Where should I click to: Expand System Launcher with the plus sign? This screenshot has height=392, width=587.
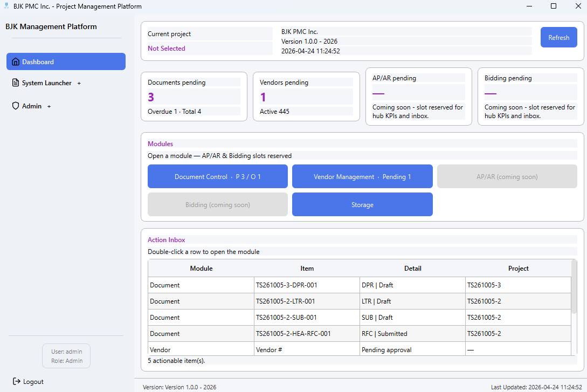coord(79,83)
